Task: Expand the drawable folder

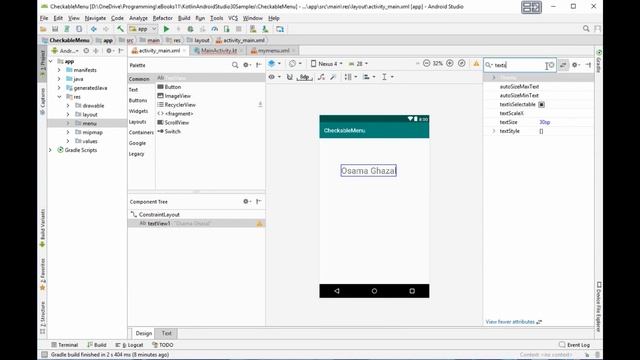Action: click(68, 106)
